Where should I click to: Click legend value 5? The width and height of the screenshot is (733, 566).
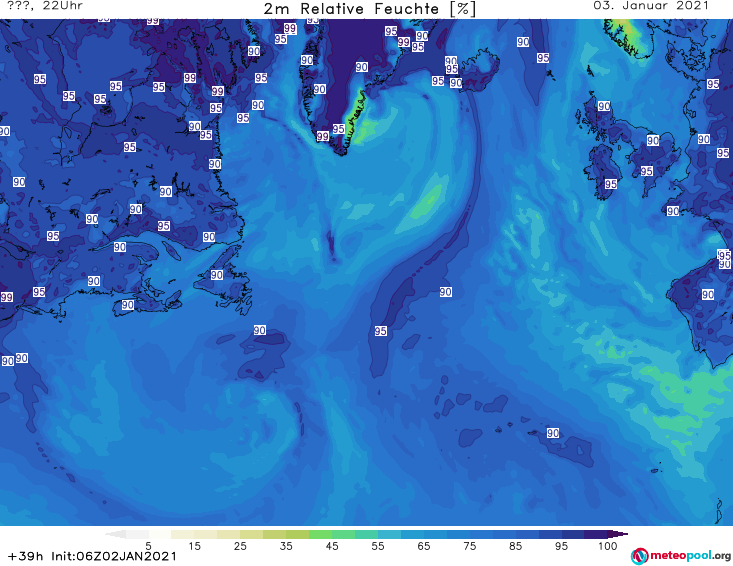click(x=148, y=545)
